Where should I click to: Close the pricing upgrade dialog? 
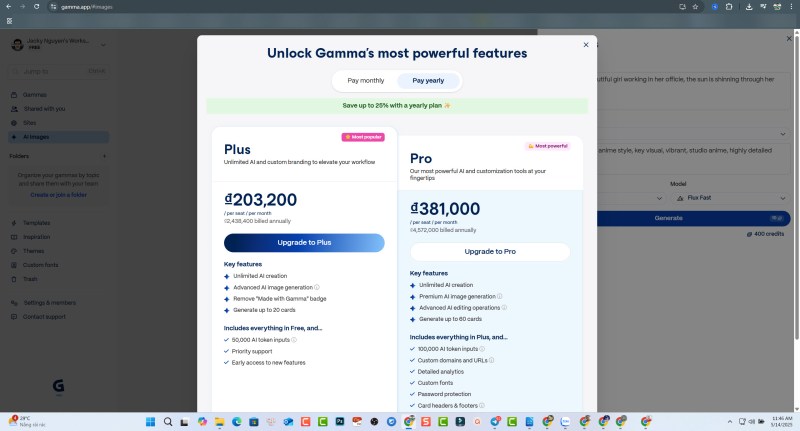tap(586, 45)
